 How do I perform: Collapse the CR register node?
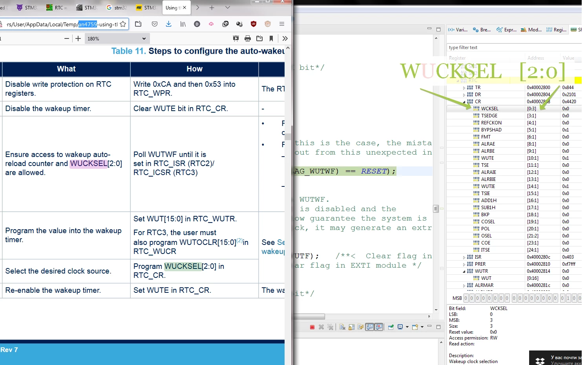coord(464,102)
